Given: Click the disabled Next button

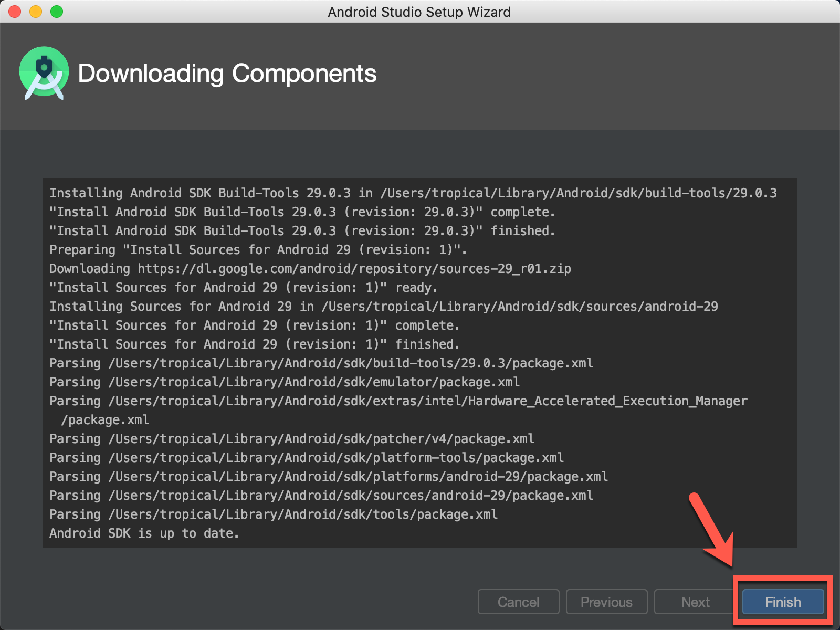Looking at the screenshot, I should 695,602.
